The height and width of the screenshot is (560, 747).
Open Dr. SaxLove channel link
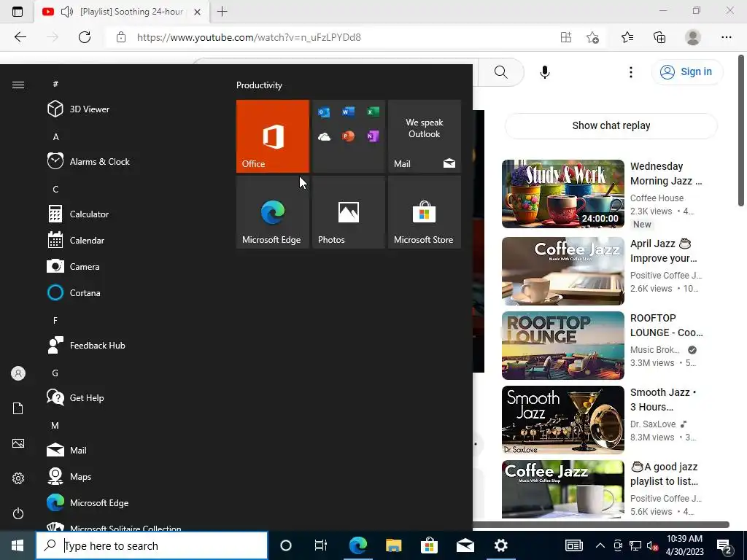click(653, 424)
